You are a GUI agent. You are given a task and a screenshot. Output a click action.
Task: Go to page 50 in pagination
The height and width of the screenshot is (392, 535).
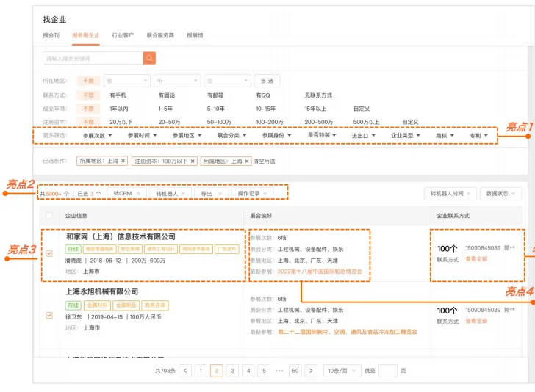(x=295, y=371)
